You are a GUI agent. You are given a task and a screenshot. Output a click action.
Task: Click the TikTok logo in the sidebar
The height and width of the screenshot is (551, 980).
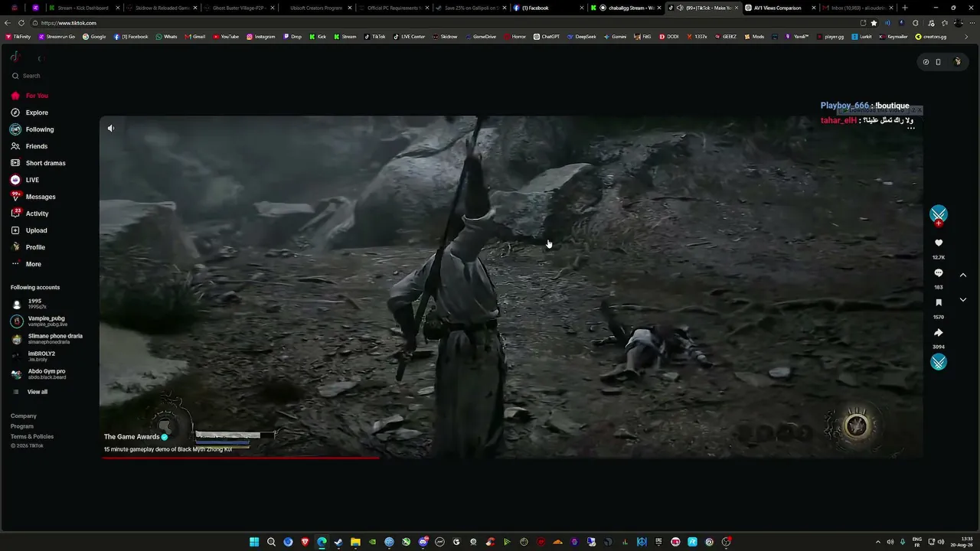15,57
